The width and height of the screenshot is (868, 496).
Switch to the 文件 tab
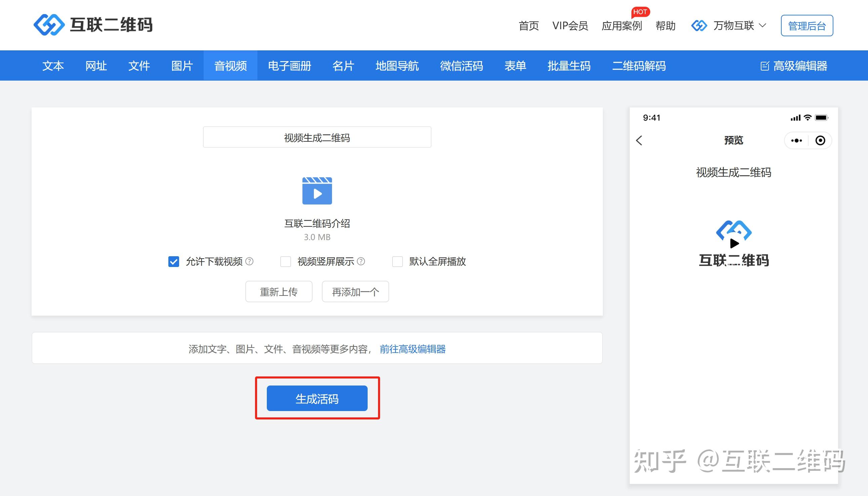[x=139, y=66]
